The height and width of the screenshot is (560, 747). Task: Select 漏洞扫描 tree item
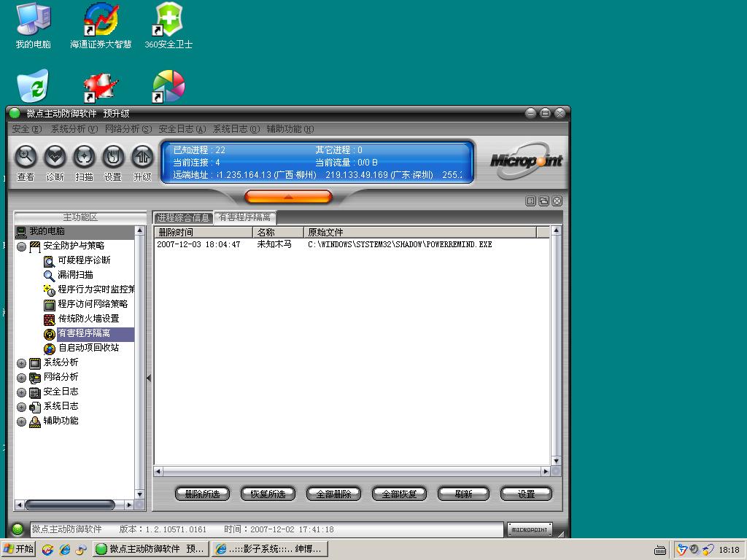point(75,275)
